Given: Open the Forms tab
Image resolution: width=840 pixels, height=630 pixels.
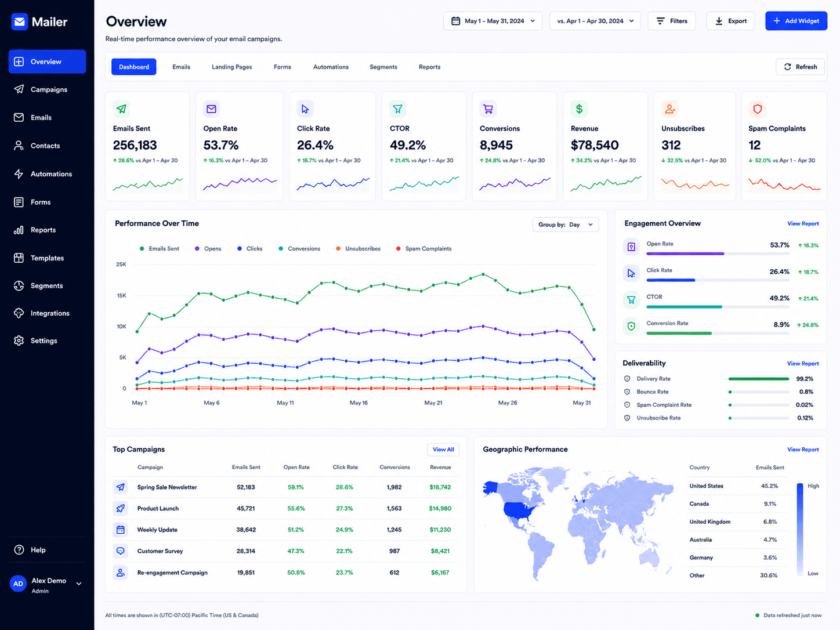Looking at the screenshot, I should click(x=283, y=67).
